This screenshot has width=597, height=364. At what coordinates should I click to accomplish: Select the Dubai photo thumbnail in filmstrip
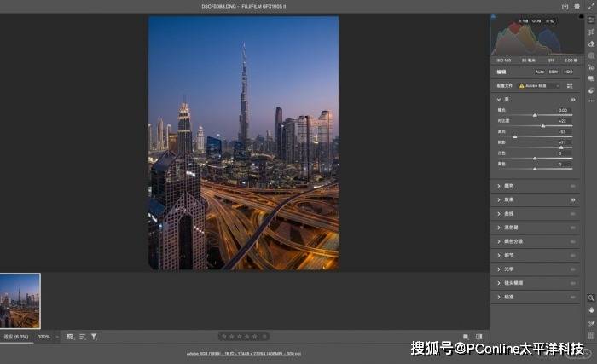20,300
